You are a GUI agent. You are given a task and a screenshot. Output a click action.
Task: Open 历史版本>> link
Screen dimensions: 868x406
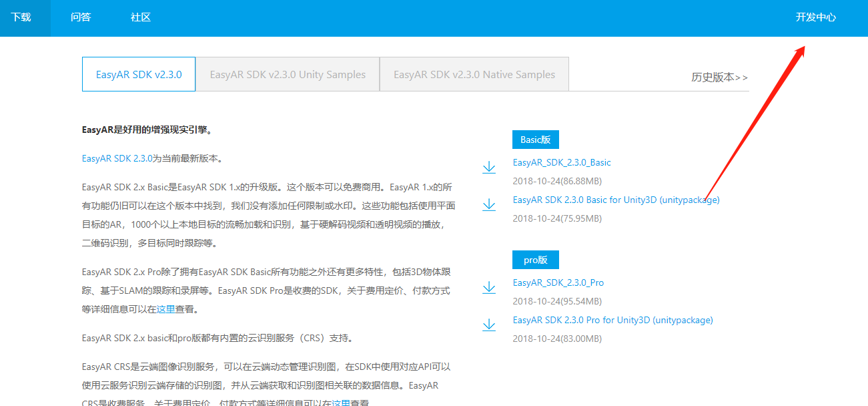[x=719, y=77]
